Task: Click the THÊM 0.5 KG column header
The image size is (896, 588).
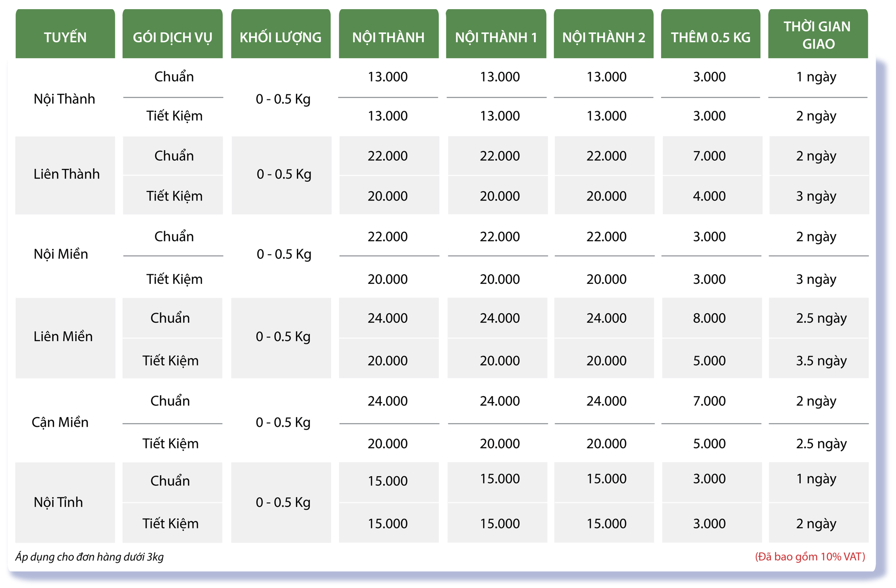Action: pyautogui.click(x=711, y=34)
